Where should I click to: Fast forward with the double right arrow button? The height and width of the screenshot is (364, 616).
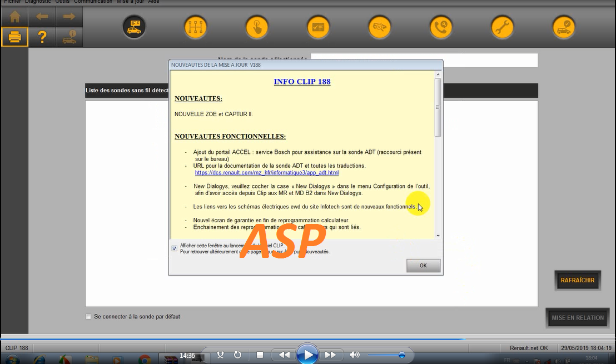pos(330,355)
